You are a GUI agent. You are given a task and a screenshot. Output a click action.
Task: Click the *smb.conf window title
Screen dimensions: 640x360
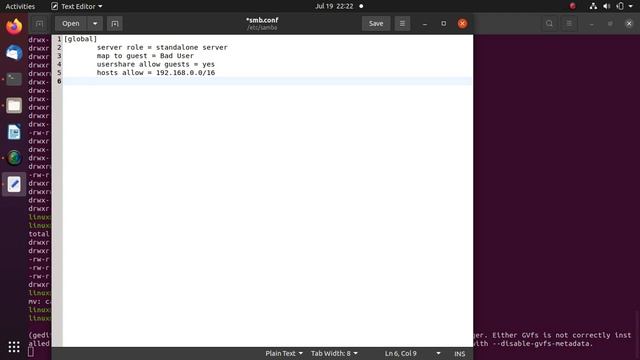(262, 20)
